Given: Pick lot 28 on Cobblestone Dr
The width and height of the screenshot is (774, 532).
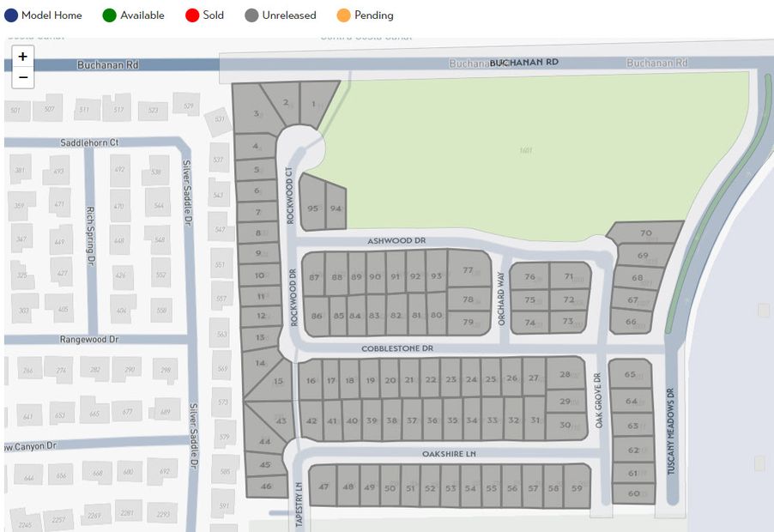Looking at the screenshot, I should (565, 375).
